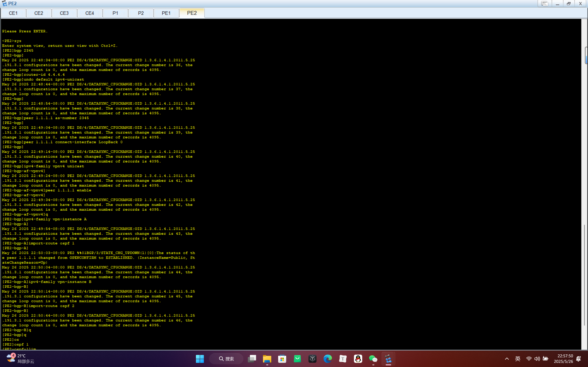Select the P1 router tab
This screenshot has width=588, height=367.
pyautogui.click(x=115, y=13)
